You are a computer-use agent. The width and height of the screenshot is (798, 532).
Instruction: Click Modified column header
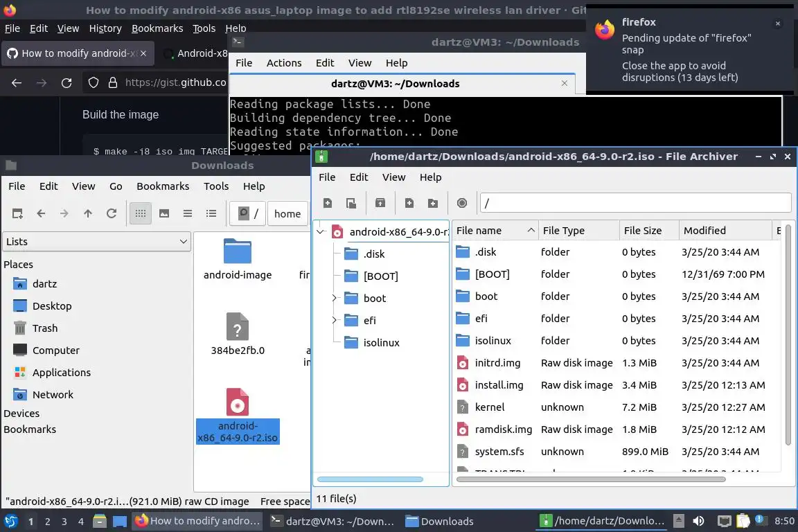pyautogui.click(x=725, y=231)
